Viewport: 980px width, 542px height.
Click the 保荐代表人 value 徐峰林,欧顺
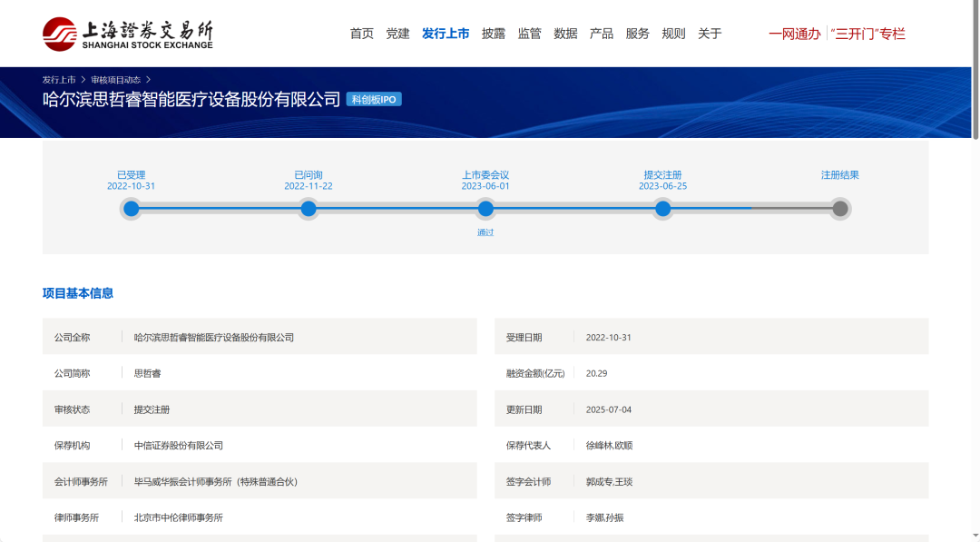[x=610, y=446]
